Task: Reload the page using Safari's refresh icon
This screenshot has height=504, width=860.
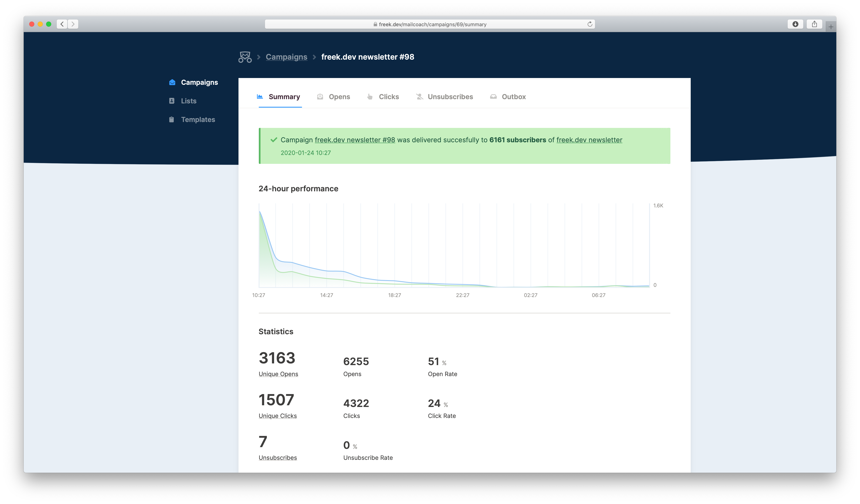Action: (x=589, y=24)
